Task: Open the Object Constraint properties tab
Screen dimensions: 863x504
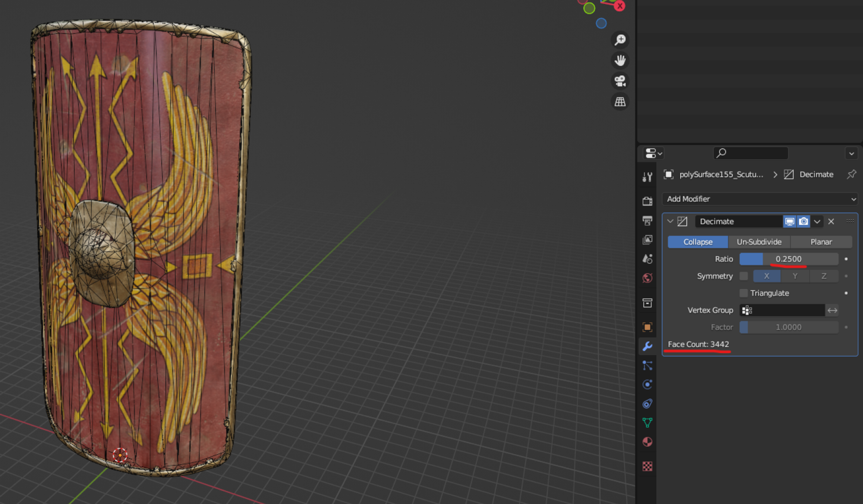Action: tap(647, 404)
